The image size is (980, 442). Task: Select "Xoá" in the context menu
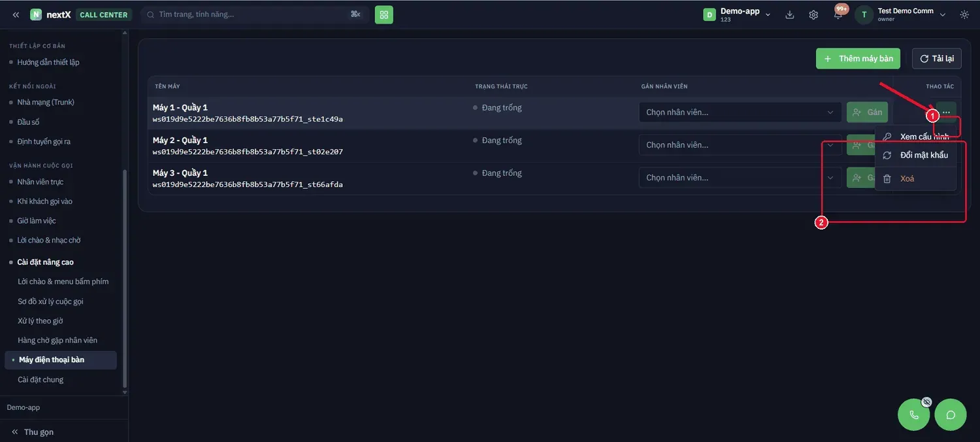click(x=916, y=178)
